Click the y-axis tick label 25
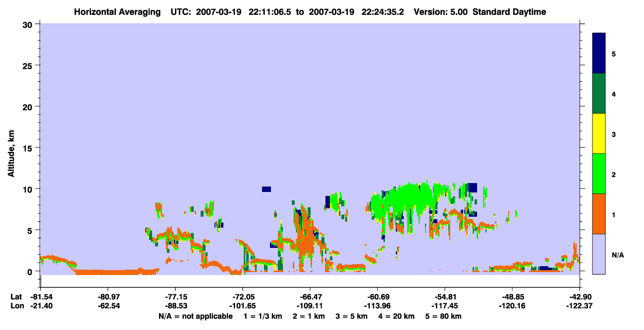The width and height of the screenshot is (644, 330). [x=29, y=65]
